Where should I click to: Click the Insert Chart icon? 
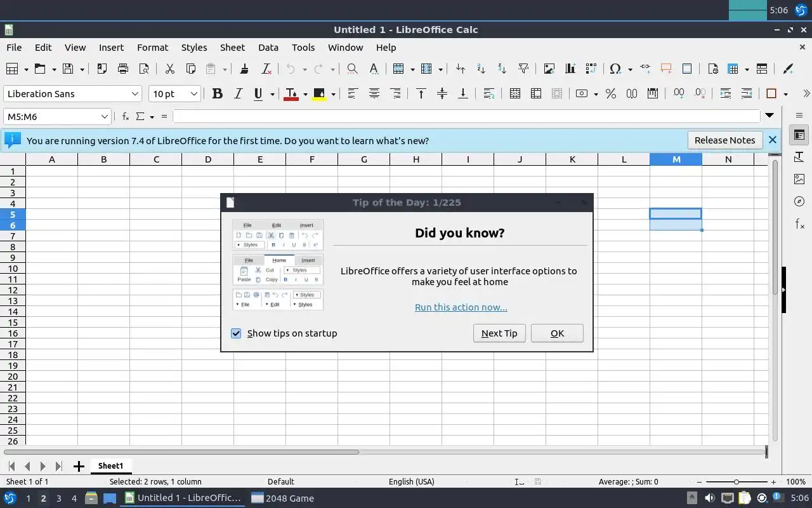[570, 69]
